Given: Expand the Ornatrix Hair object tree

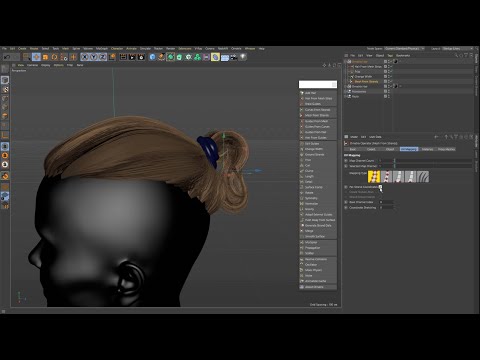Looking at the screenshot, I should tap(346, 62).
